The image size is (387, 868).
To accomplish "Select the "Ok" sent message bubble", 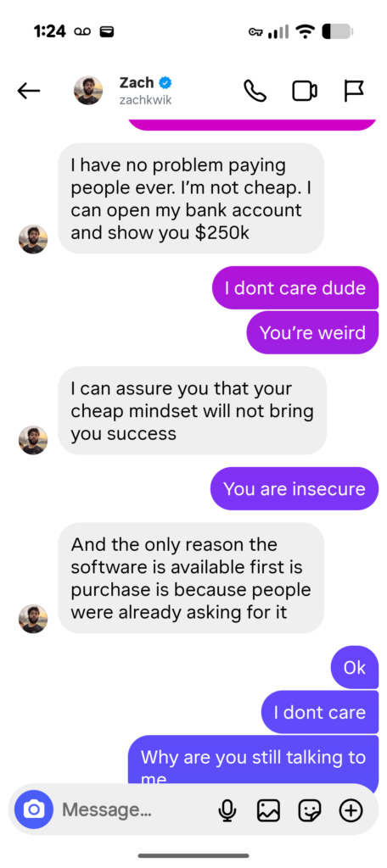I will click(354, 668).
